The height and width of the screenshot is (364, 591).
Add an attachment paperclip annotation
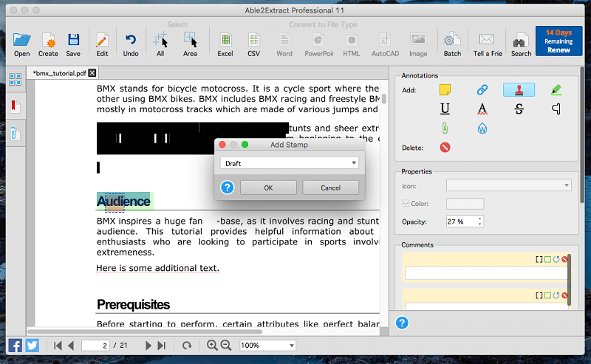click(x=445, y=128)
